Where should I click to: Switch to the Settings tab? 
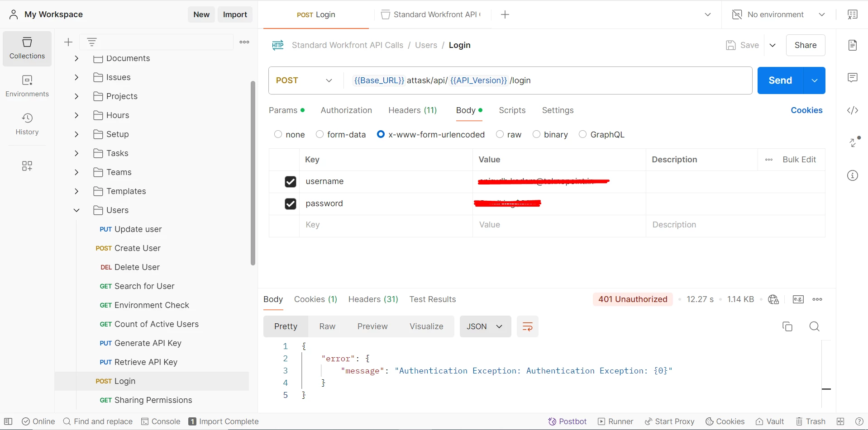click(x=558, y=110)
